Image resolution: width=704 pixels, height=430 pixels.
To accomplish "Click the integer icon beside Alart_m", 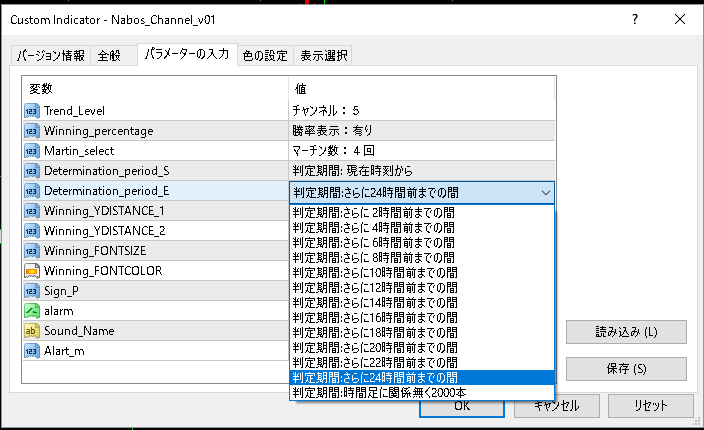I will (31, 351).
